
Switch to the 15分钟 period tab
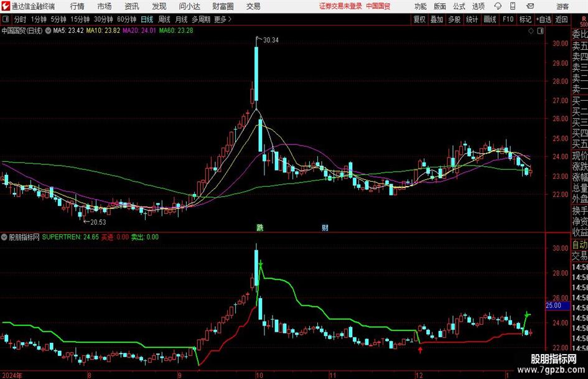(80, 19)
